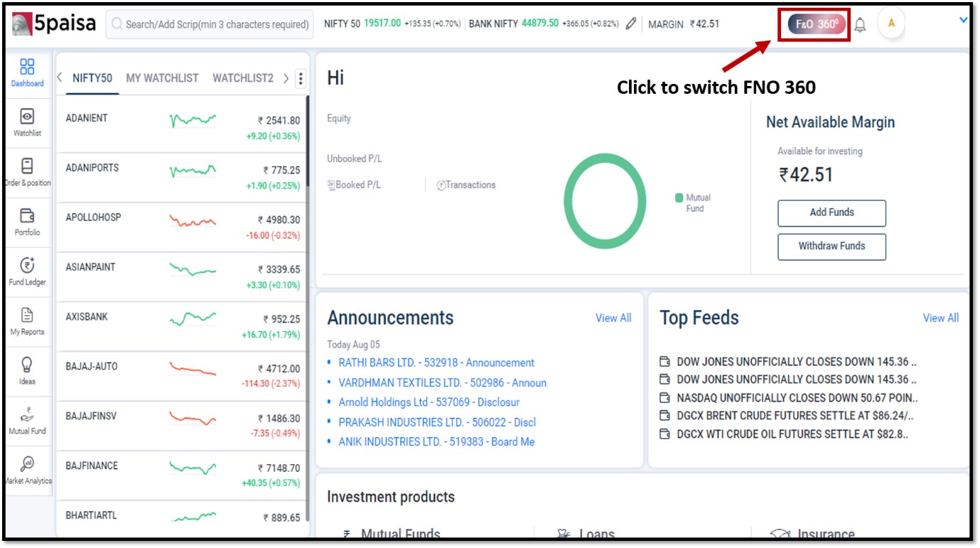Open DGCX WTI CRUDE OIL FUTURES headline

pos(792,434)
